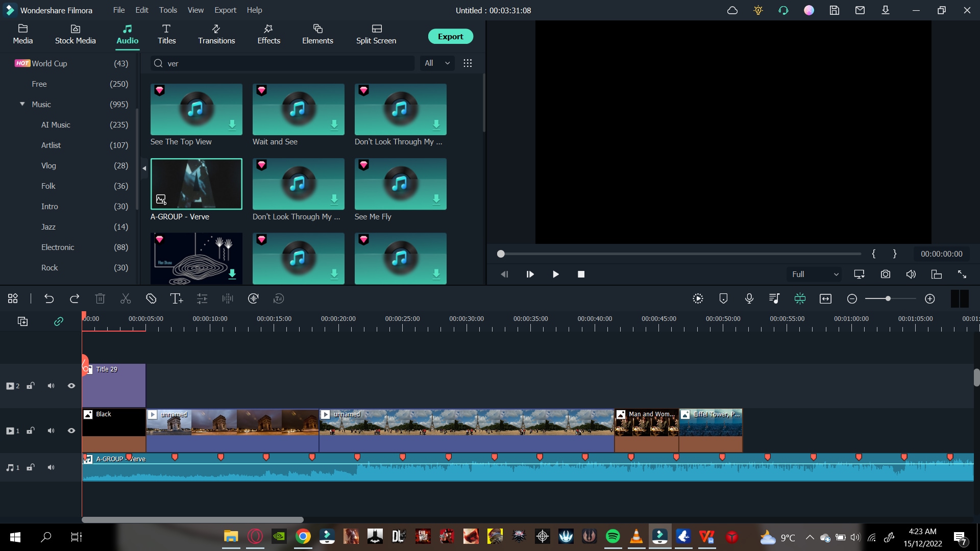Click the Add Media button in timeline
This screenshot has height=551, width=980.
click(22, 321)
